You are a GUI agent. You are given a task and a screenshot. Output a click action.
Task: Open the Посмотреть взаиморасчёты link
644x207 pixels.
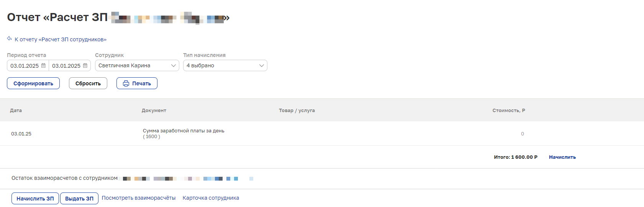click(x=139, y=198)
